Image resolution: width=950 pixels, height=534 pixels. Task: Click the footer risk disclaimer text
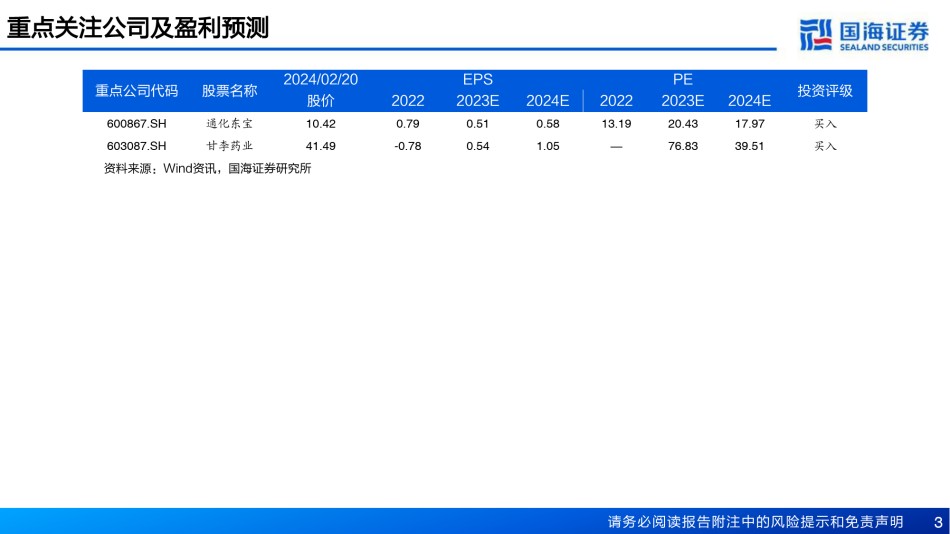coord(756,522)
